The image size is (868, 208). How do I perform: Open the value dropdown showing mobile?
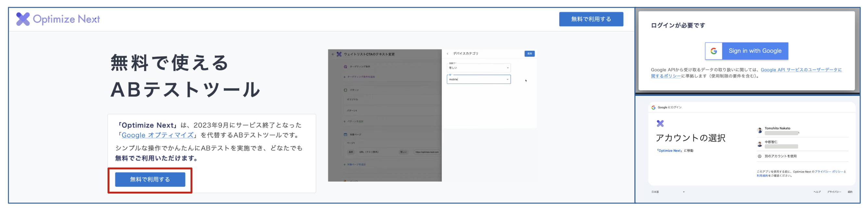(x=478, y=79)
